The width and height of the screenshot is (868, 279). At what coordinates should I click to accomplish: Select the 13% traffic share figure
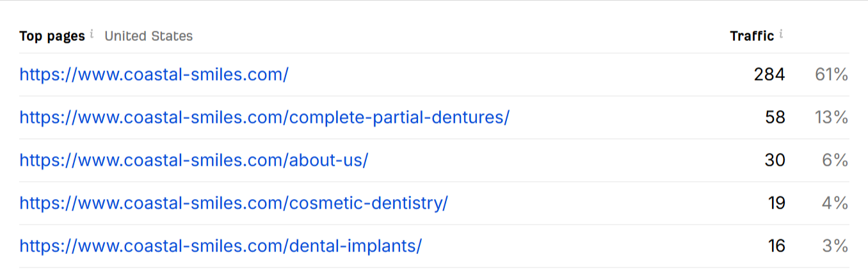[x=831, y=118]
